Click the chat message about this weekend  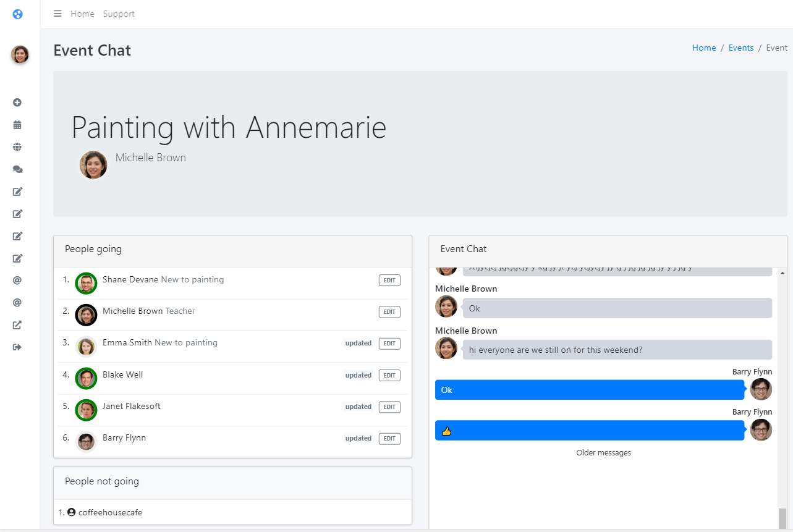pyautogui.click(x=617, y=350)
